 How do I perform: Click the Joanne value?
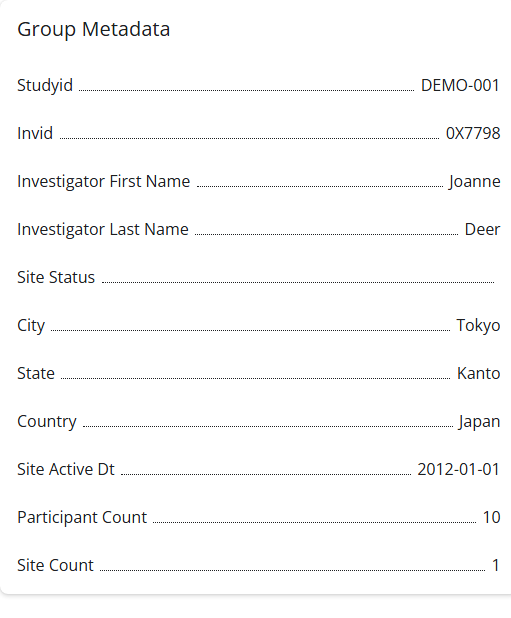[474, 182]
